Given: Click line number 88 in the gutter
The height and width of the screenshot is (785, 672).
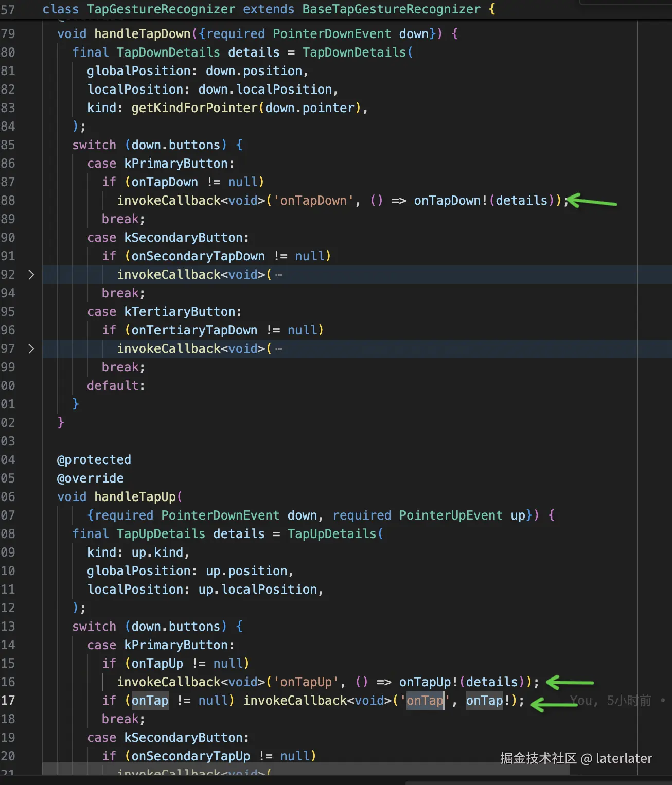Looking at the screenshot, I should pos(8,201).
